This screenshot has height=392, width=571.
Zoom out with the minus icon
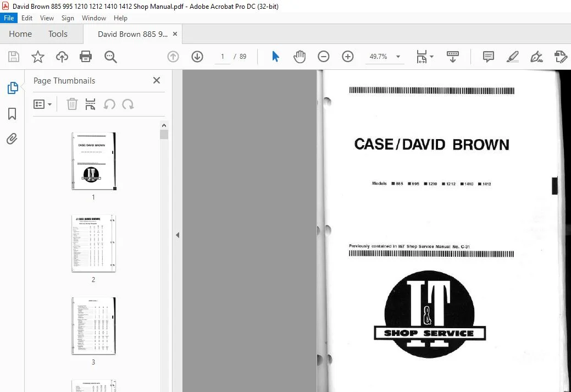click(x=323, y=57)
